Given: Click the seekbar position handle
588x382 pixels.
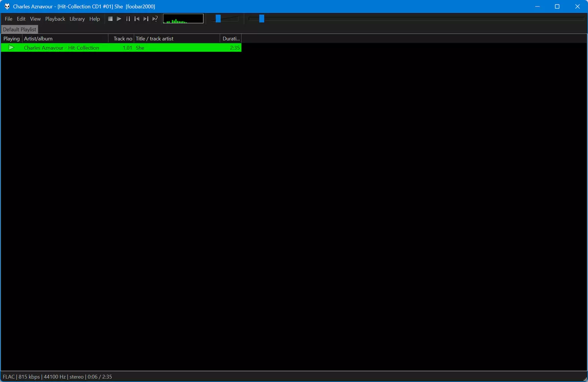Looking at the screenshot, I should 262,18.
